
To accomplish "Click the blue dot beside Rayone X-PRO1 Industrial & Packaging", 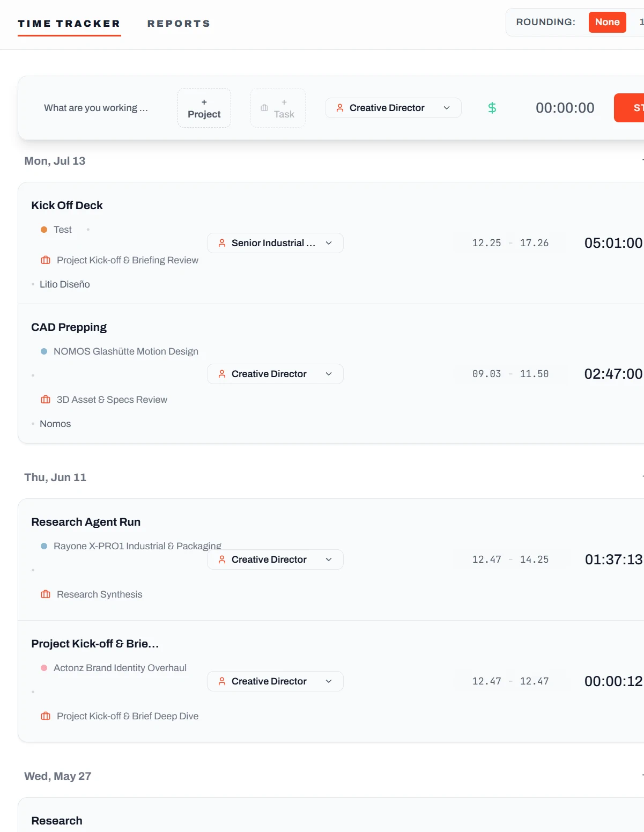I will 44,546.
